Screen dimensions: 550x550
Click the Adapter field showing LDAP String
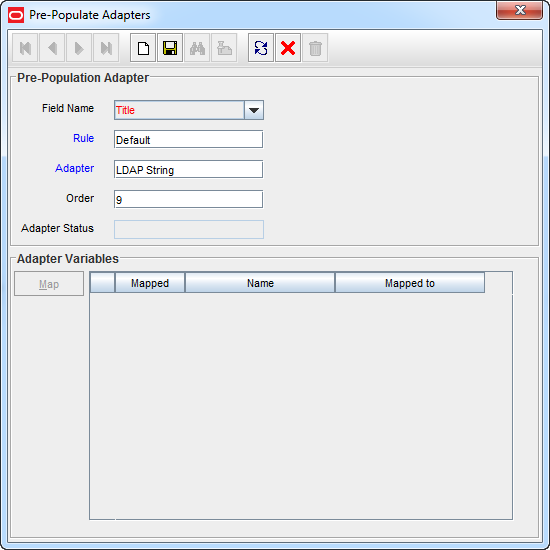point(188,169)
